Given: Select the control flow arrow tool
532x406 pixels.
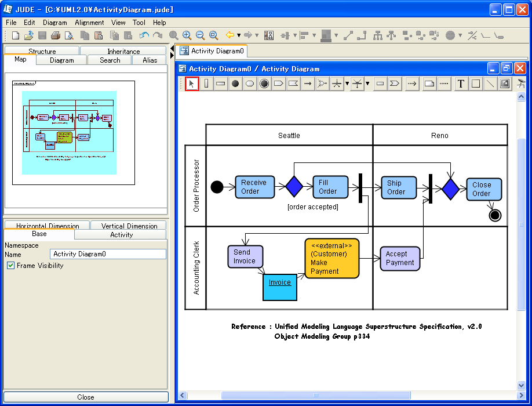Looking at the screenshot, I should coord(308,84).
